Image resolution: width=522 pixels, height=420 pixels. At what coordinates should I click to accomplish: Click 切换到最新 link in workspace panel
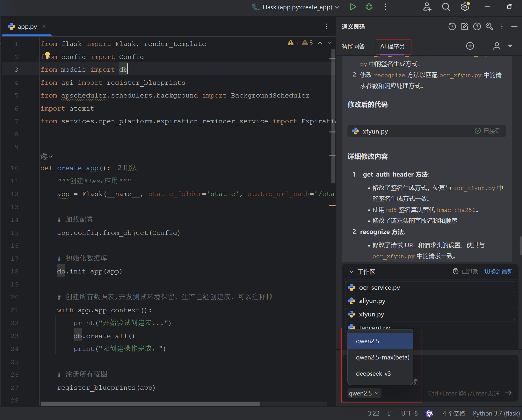pos(498,271)
